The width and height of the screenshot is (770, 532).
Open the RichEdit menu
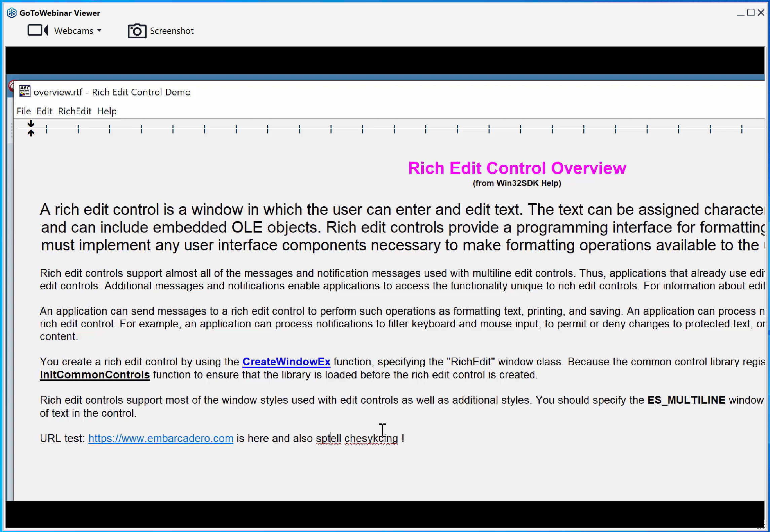tap(75, 111)
